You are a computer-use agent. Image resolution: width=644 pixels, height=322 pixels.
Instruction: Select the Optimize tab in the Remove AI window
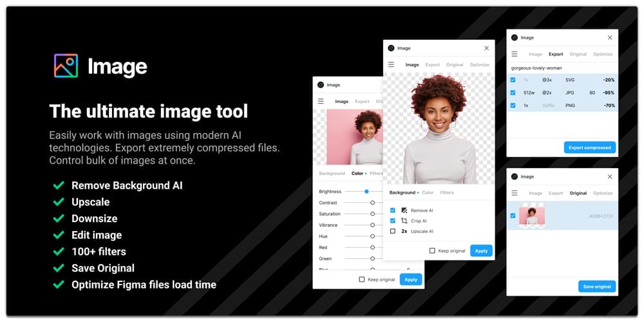(480, 65)
